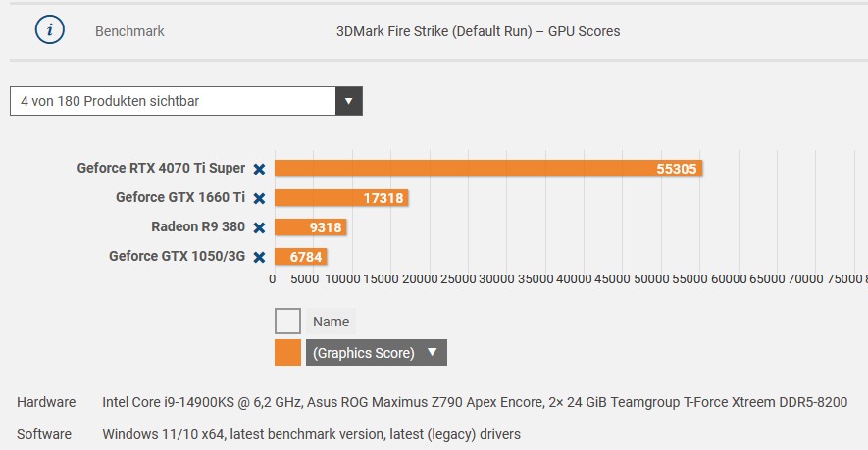Toggle the empty checkbox beside Name
Image resolution: width=868 pixels, height=450 pixels.
(x=287, y=321)
